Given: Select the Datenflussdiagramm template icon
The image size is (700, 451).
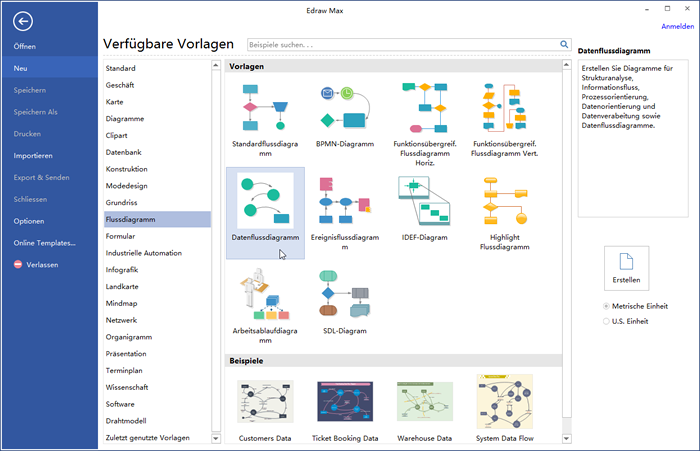Looking at the screenshot, I should click(265, 200).
